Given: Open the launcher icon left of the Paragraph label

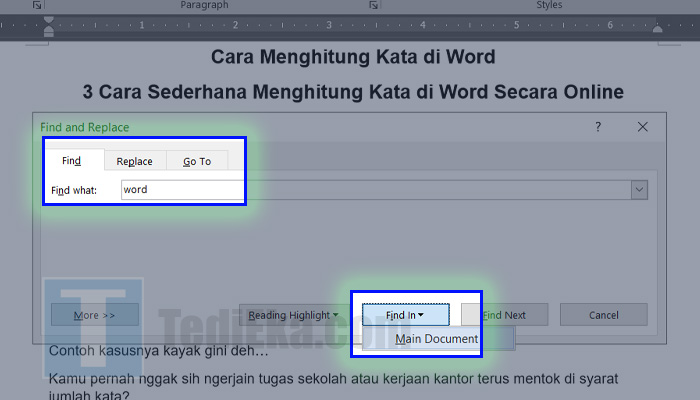Looking at the screenshot, I should (38, 5).
